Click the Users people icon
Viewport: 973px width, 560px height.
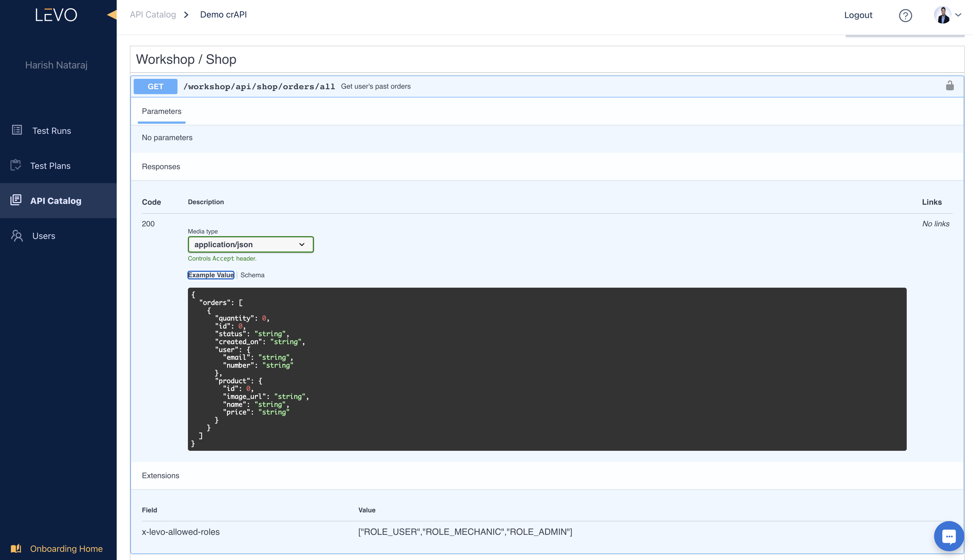click(x=17, y=235)
